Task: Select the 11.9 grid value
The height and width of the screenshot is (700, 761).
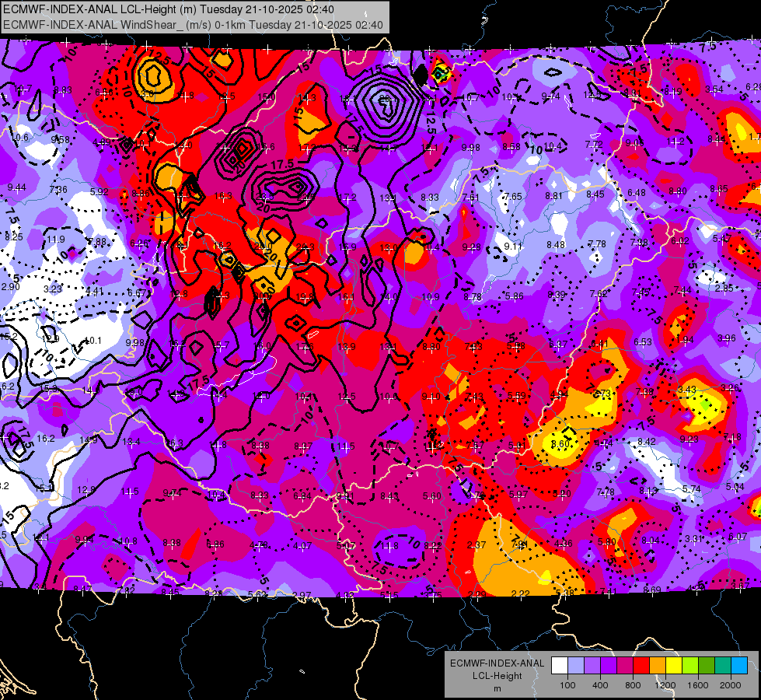Action: [56, 239]
